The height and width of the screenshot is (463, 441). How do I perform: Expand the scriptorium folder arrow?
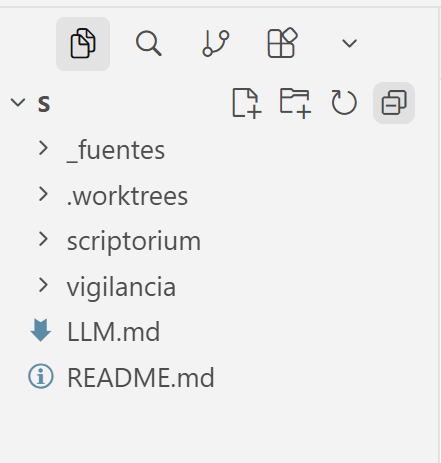(43, 239)
